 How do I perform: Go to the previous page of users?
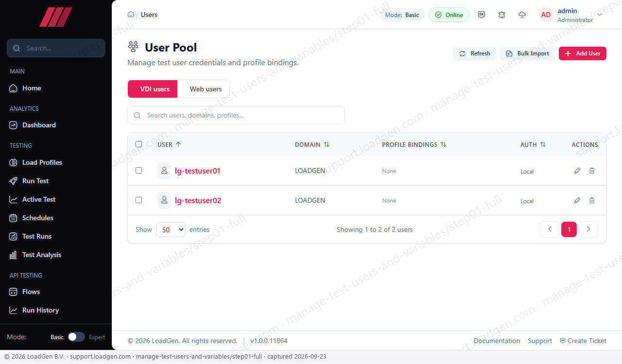(550, 229)
